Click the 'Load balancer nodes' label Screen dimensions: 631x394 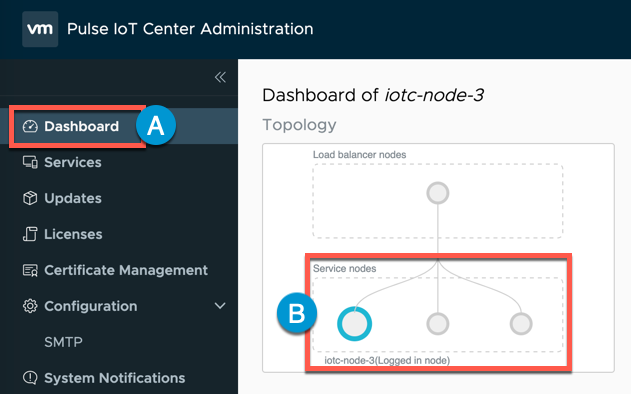pos(359,155)
